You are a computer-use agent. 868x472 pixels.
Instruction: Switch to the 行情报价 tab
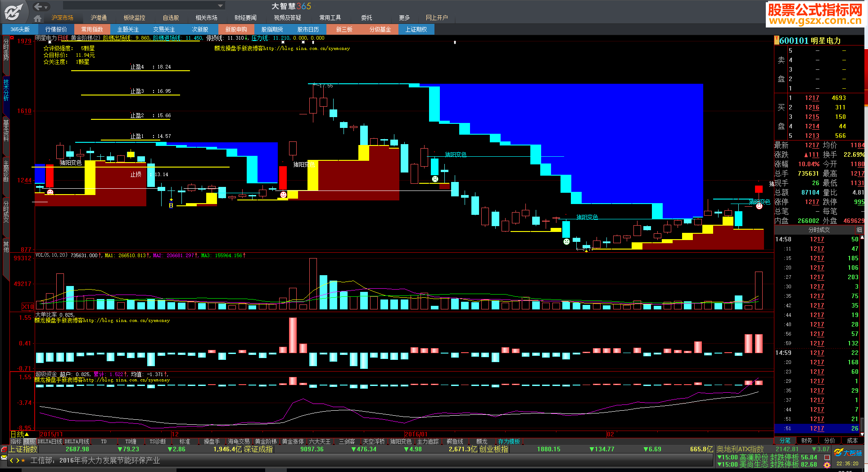click(x=56, y=29)
